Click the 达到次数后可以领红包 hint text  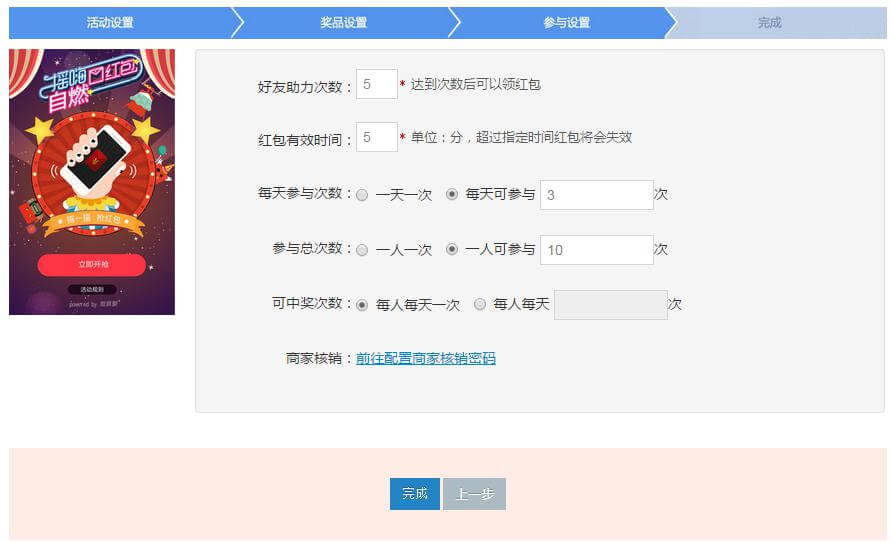[x=476, y=85]
